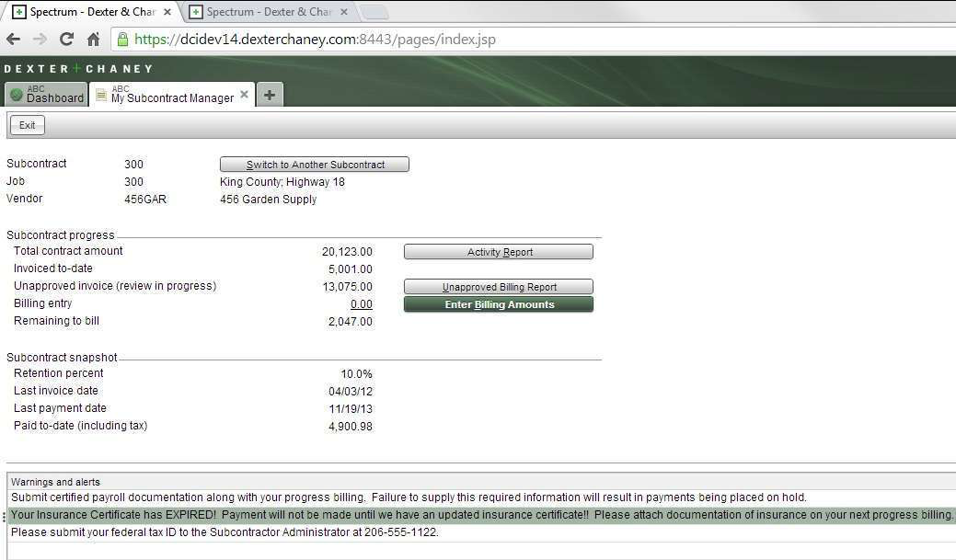Close the first Spectrum browser tab

pyautogui.click(x=167, y=12)
